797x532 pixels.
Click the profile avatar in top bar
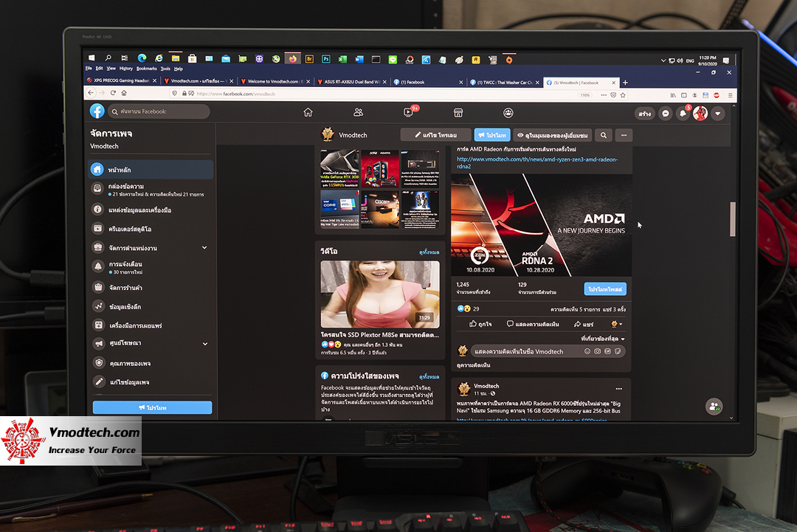click(700, 114)
